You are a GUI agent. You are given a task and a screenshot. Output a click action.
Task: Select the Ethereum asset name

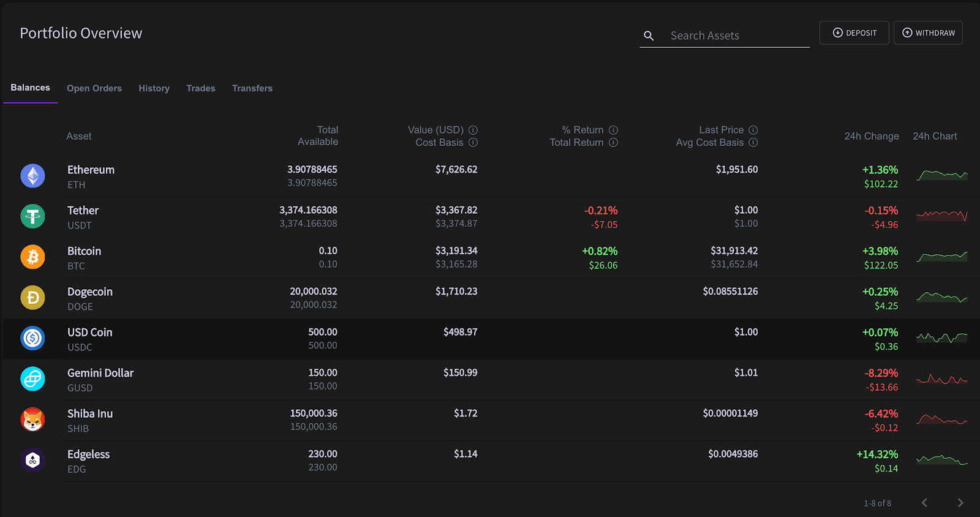tap(91, 170)
